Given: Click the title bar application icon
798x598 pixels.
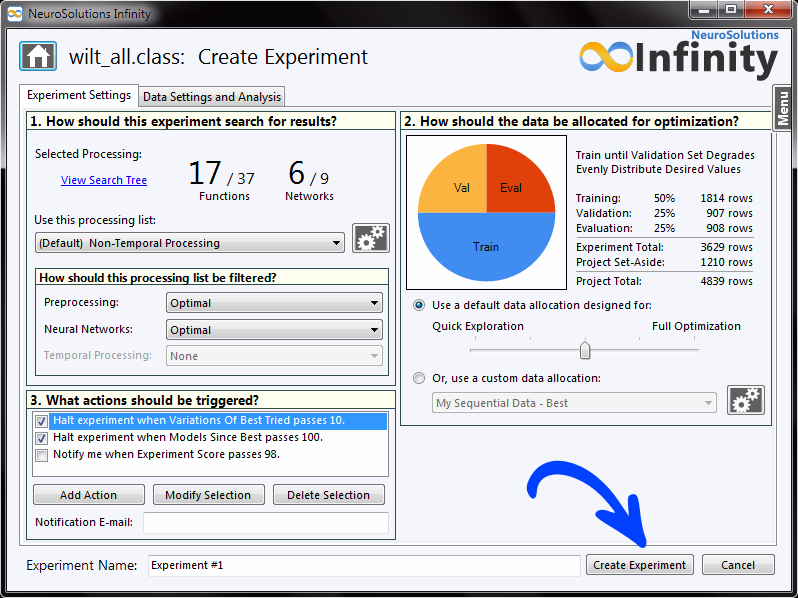Looking at the screenshot, I should (14, 13).
